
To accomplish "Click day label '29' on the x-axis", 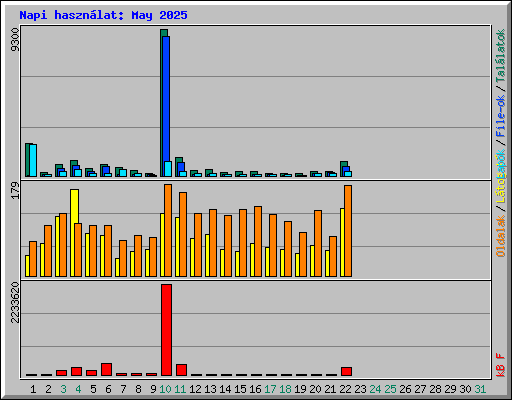I will [x=451, y=389].
